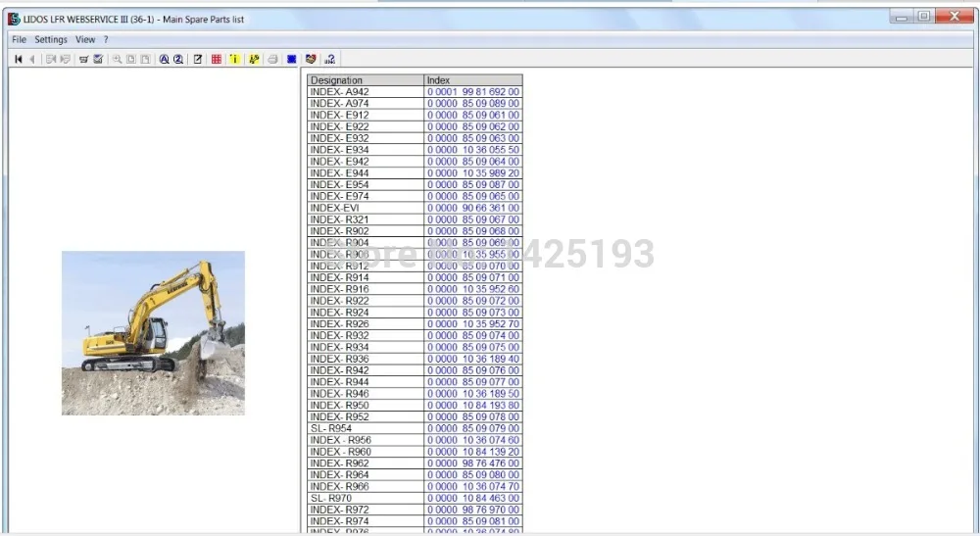Select the SL- R954 row
Viewport: 980px width, 536px height.
415,428
